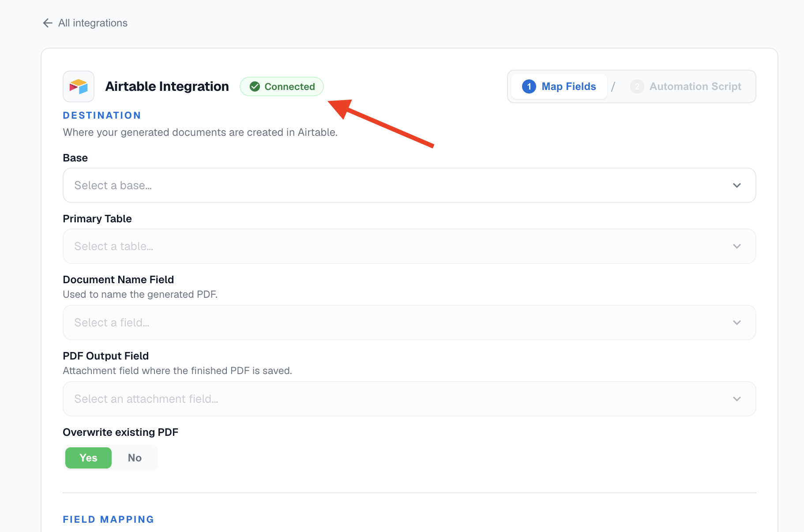Image resolution: width=804 pixels, height=532 pixels.
Task: Click the step 1 number badge
Action: point(529,86)
